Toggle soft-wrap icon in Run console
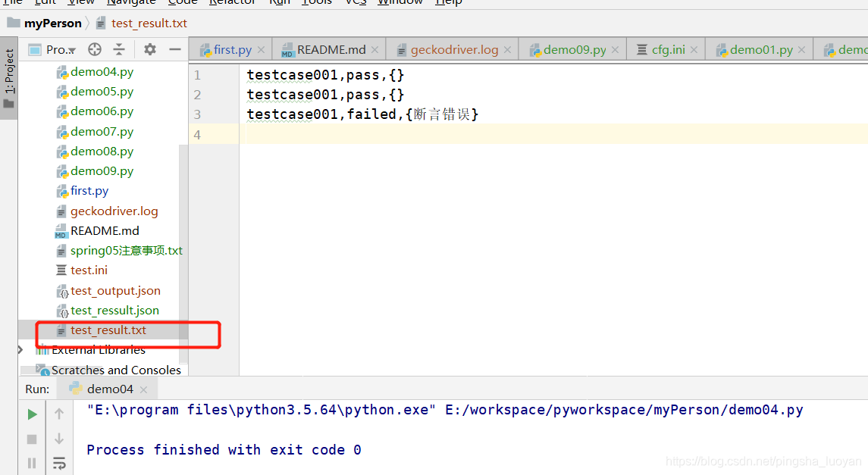The width and height of the screenshot is (868, 475). tap(59, 463)
